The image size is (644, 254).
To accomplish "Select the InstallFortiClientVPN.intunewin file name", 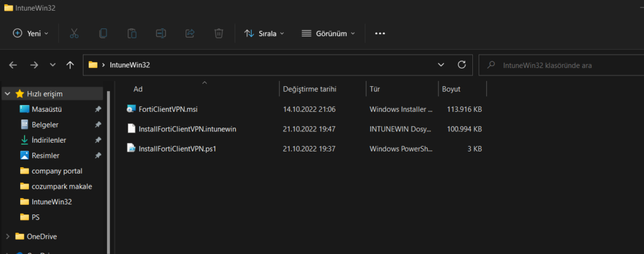I will tap(187, 129).
